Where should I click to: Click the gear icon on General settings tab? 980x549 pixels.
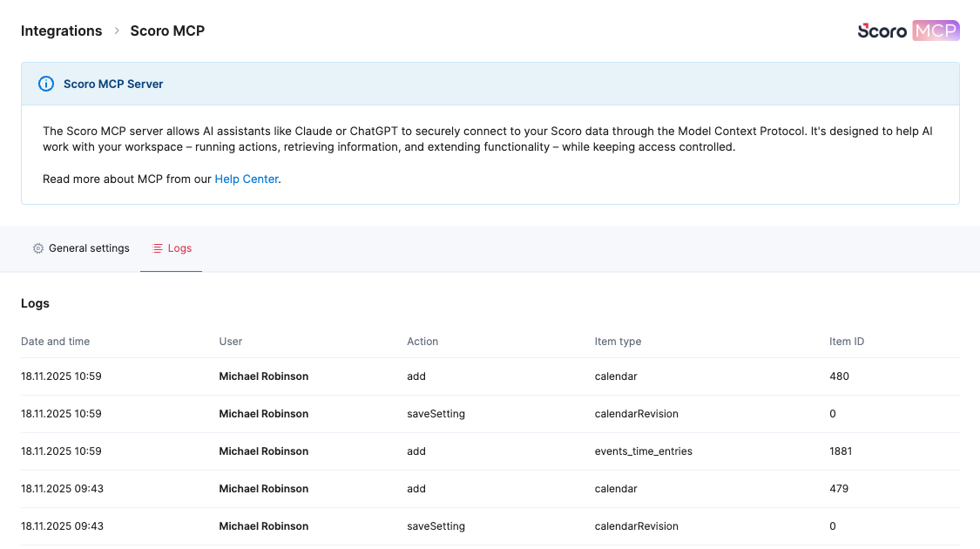click(38, 248)
